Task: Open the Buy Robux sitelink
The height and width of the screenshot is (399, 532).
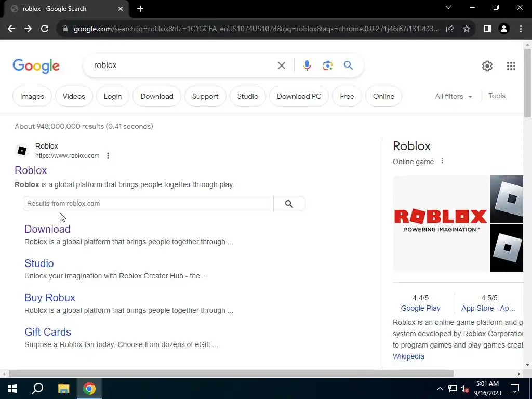Action: tap(50, 298)
